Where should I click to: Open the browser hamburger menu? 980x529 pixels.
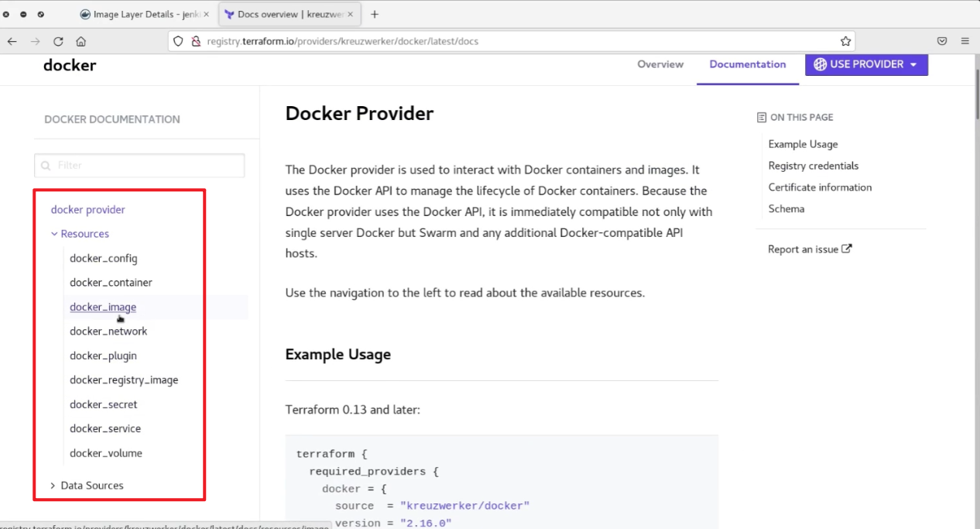click(965, 41)
